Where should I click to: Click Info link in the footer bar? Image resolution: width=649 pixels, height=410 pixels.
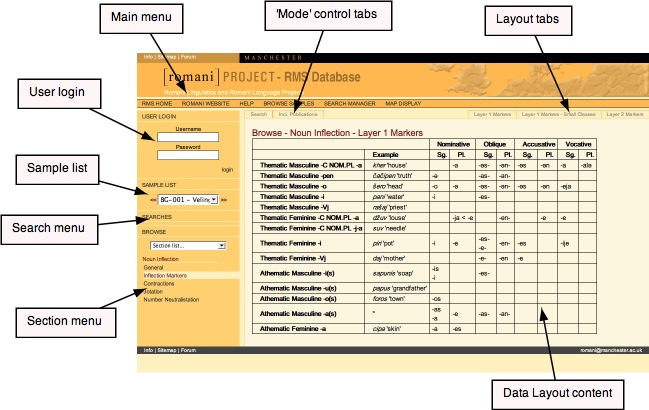tap(148, 350)
